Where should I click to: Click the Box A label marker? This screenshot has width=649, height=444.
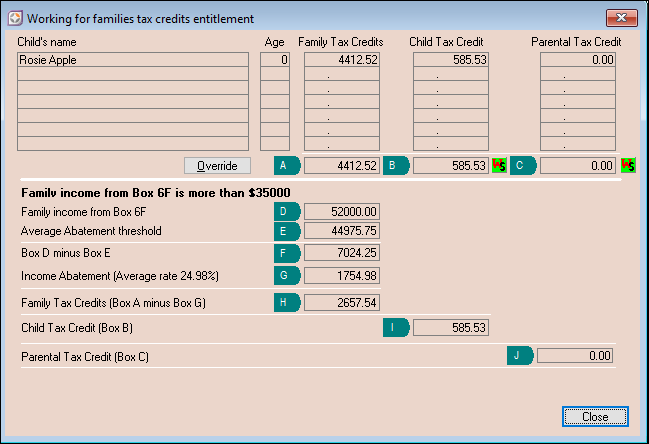286,165
